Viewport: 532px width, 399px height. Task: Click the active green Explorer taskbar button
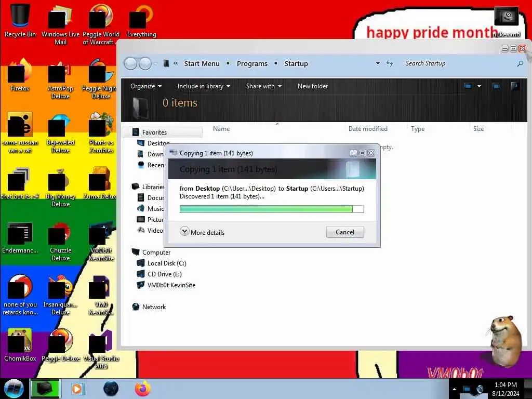pos(45,389)
